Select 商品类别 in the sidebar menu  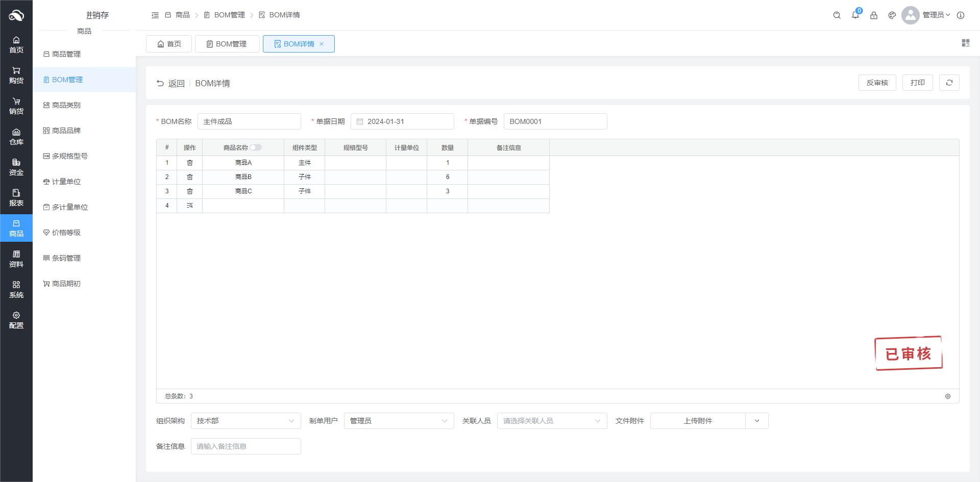[x=66, y=105]
